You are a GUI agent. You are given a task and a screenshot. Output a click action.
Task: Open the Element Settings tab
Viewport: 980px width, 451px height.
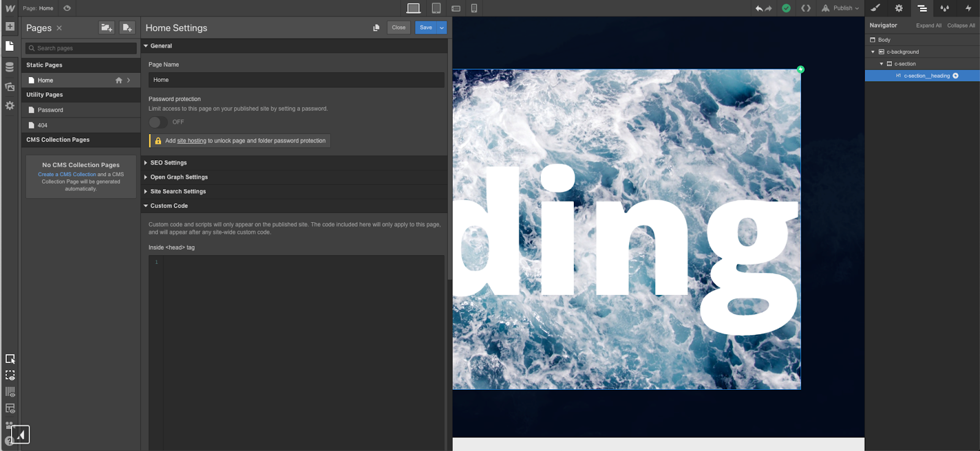(x=899, y=8)
